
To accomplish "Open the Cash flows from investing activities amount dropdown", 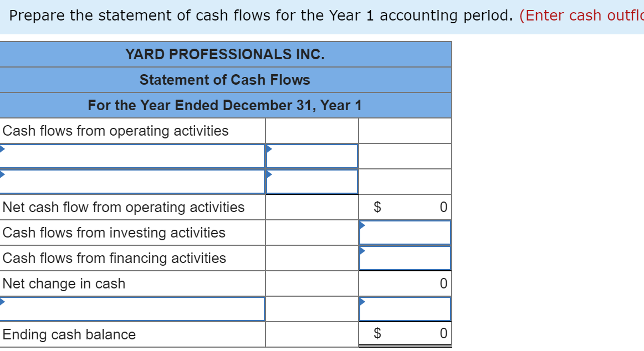I will pyautogui.click(x=364, y=225).
